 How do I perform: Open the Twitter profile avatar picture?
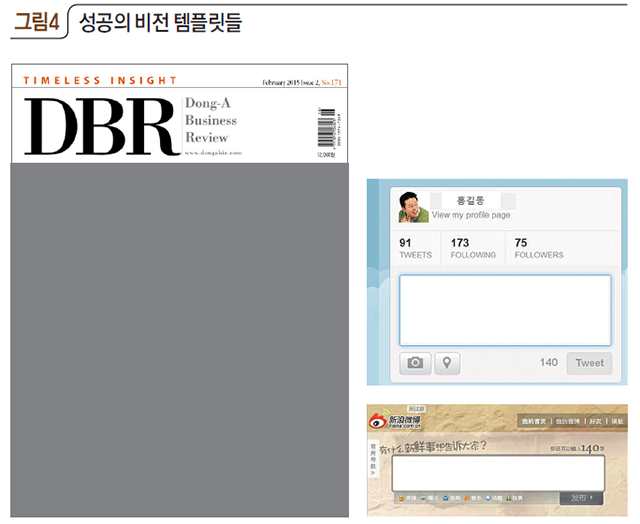[413, 207]
